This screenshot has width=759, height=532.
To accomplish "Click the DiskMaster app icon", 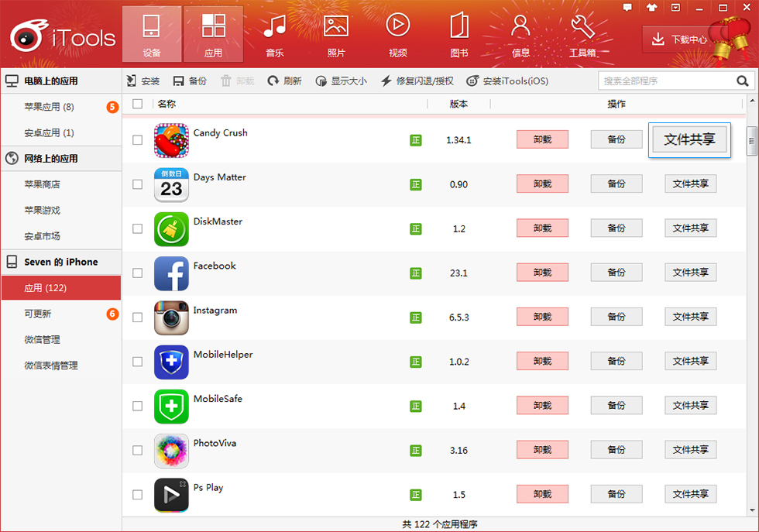I will coord(171,229).
